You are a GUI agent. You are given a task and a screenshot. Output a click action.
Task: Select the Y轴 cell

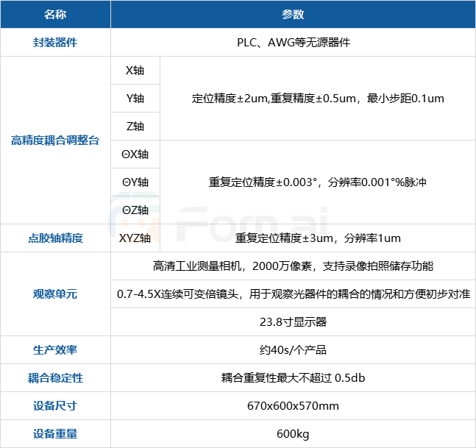coord(135,98)
